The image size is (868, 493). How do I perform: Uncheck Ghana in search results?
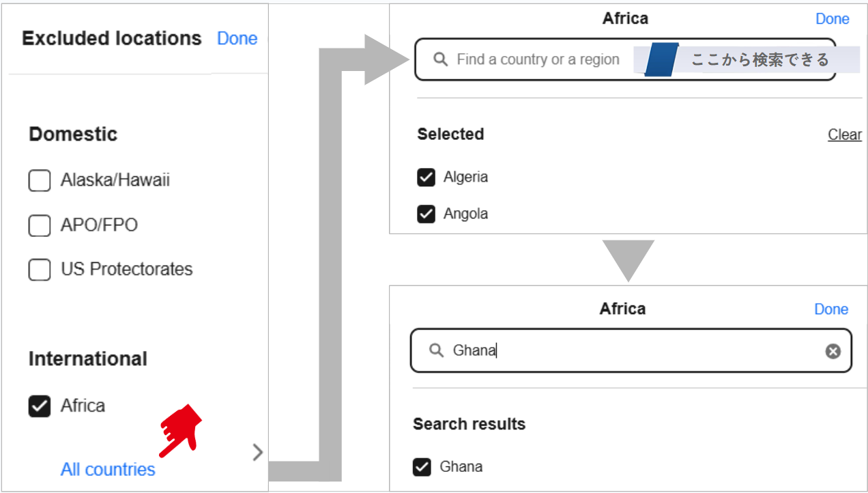coord(422,467)
